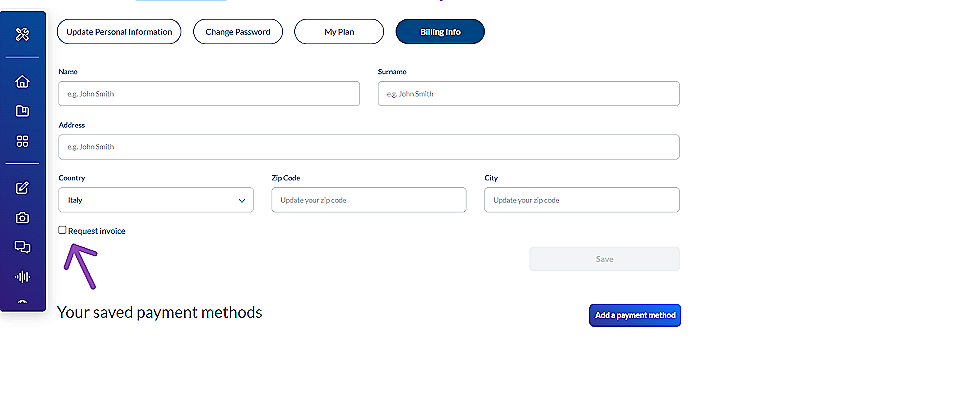Open the four-squares grid icon in sidebar
Viewport: 962px width, 405px height.
coord(23,141)
